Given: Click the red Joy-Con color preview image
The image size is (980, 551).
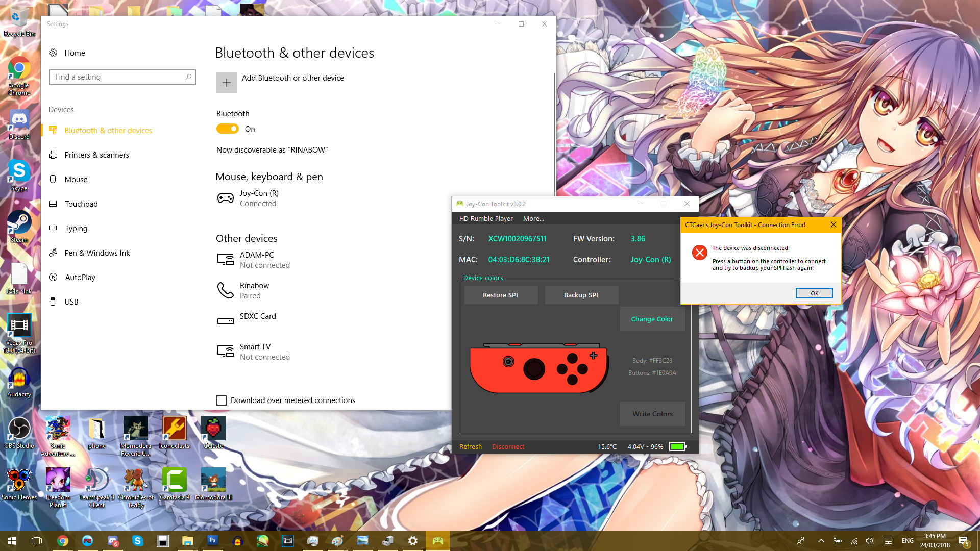Looking at the screenshot, I should [x=538, y=367].
